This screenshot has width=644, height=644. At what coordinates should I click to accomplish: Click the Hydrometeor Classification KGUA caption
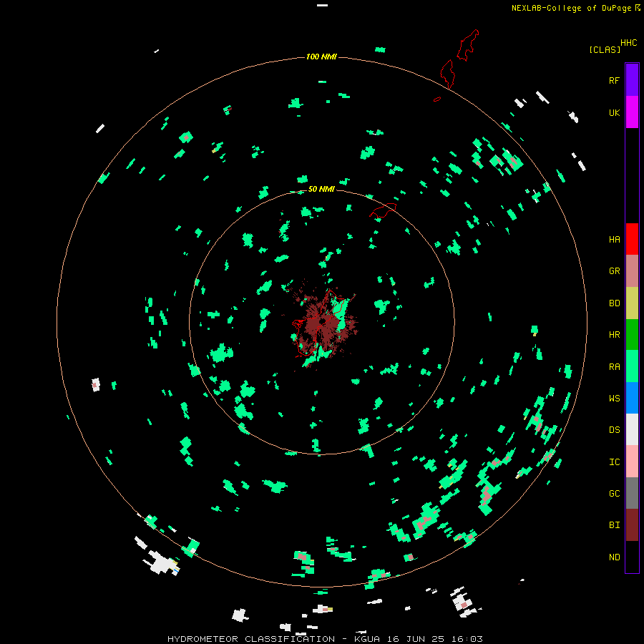[325, 639]
